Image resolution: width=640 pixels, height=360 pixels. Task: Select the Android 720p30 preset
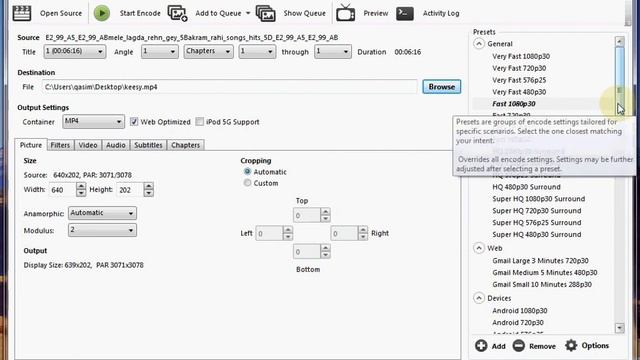[518, 322]
